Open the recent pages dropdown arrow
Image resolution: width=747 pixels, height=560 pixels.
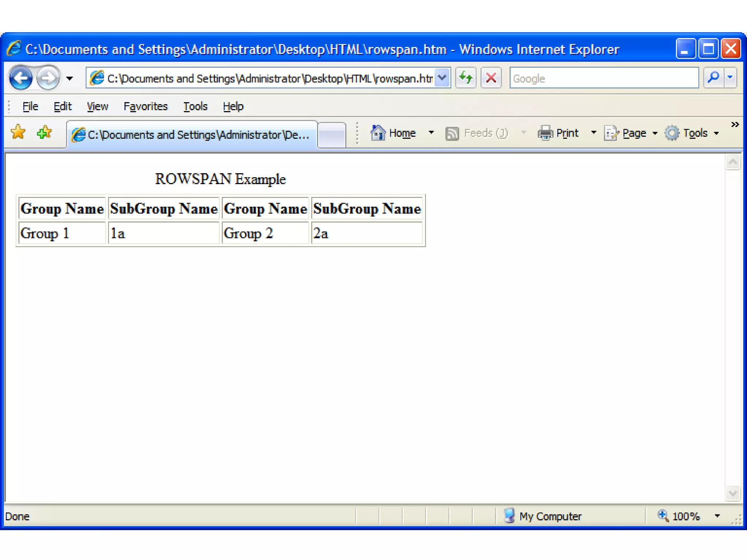coord(69,78)
